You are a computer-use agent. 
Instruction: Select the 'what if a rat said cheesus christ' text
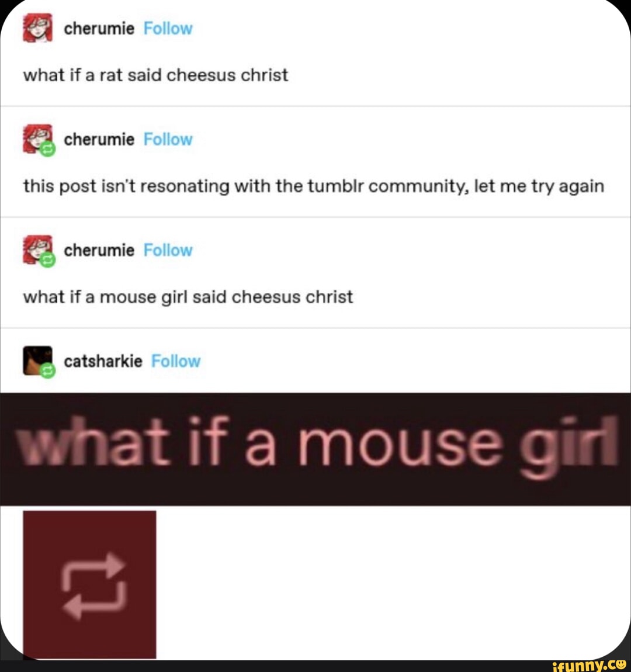point(155,75)
